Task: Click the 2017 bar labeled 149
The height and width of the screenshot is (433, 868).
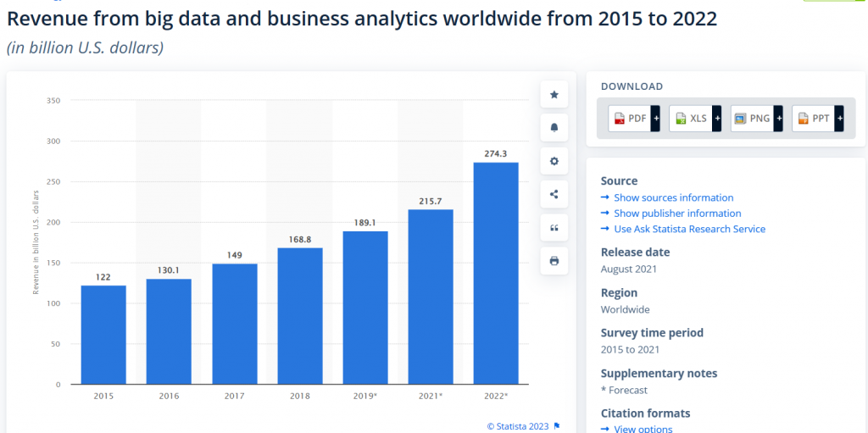Action: [235, 324]
